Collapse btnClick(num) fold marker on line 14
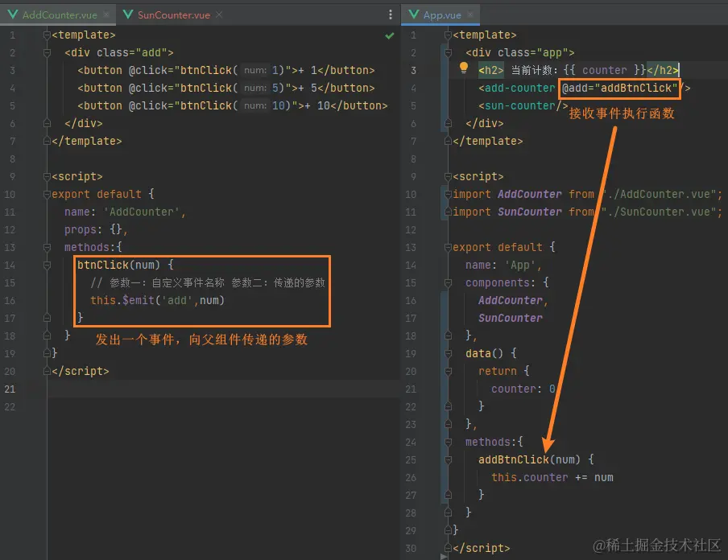The width and height of the screenshot is (728, 560). [x=47, y=265]
